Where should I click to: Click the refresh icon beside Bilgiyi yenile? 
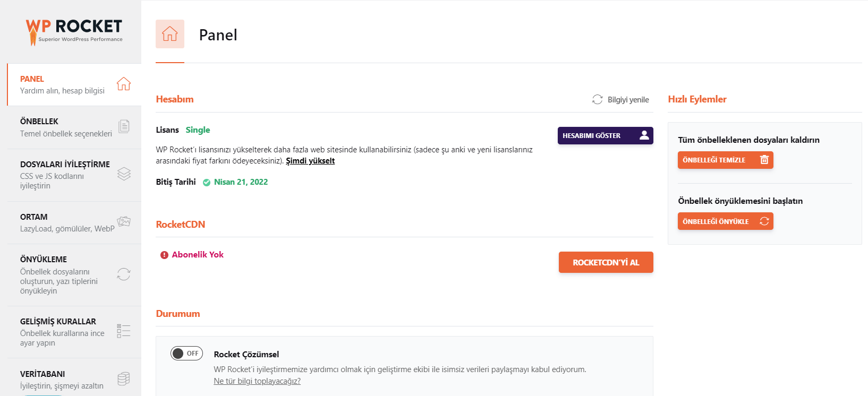click(598, 100)
